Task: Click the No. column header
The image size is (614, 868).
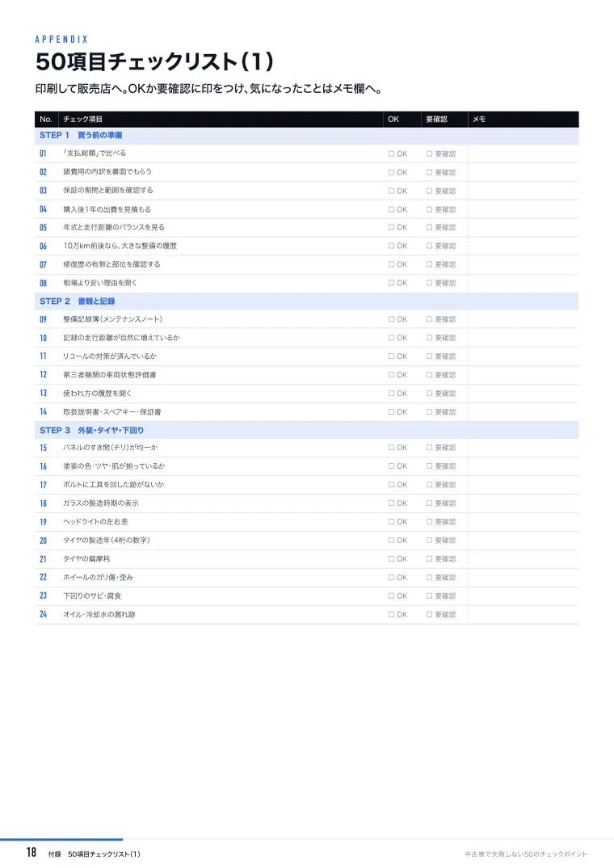Action: (46, 119)
